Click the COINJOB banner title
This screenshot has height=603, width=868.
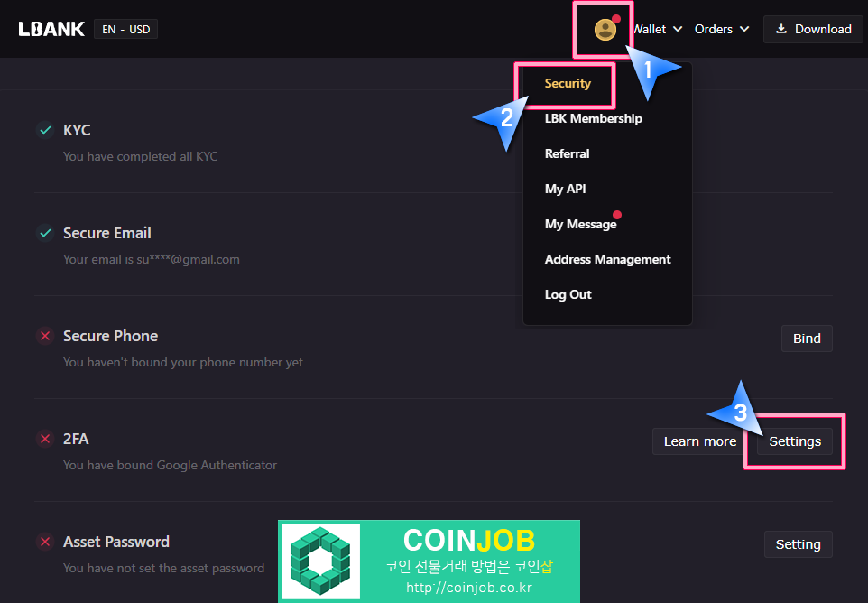[469, 540]
